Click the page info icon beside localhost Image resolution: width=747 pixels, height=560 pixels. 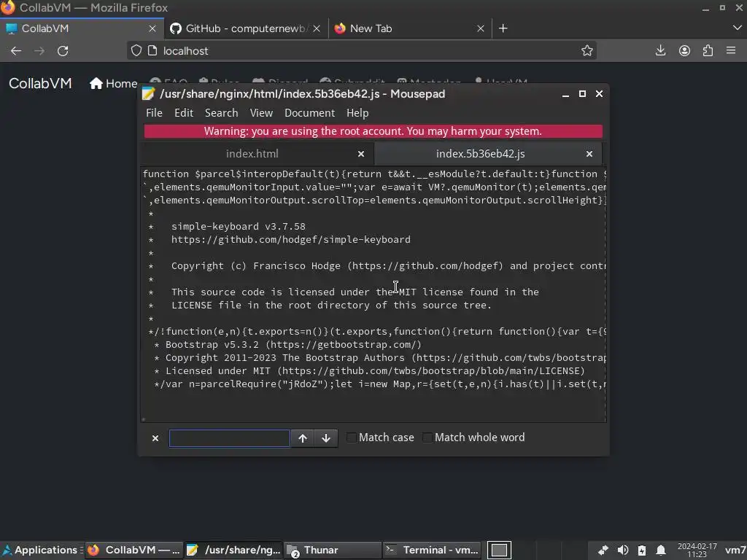point(152,50)
